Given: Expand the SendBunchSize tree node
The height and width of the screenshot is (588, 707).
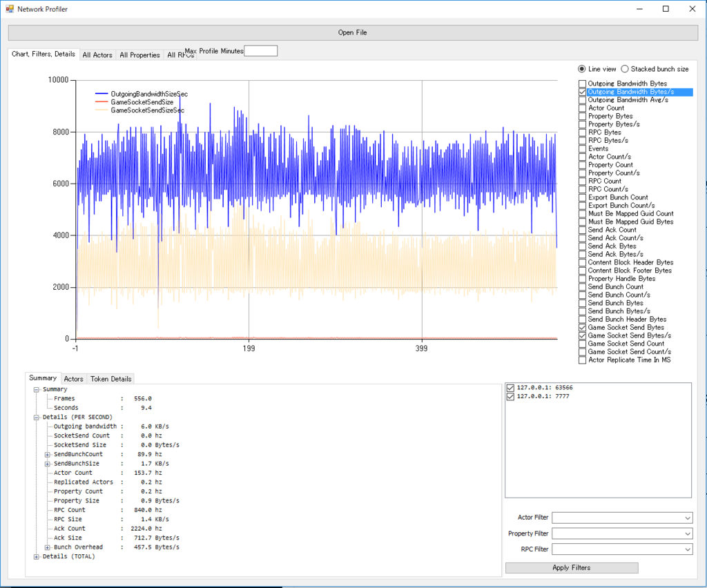Looking at the screenshot, I should [48, 464].
